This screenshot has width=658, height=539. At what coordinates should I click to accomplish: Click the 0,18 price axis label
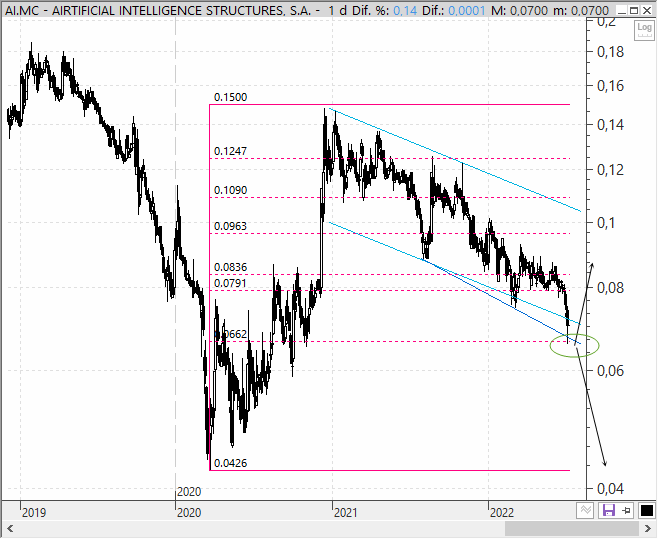(610, 52)
